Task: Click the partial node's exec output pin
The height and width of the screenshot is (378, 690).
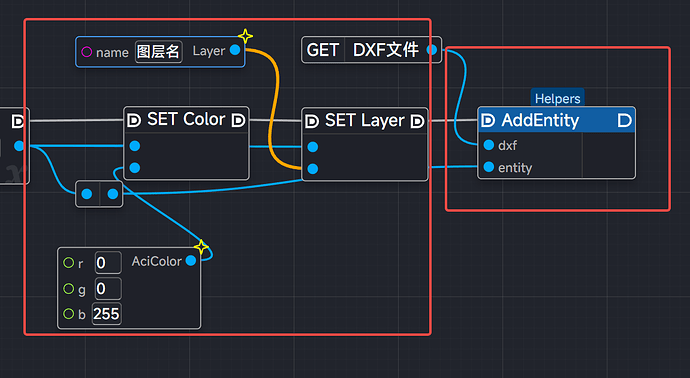Action: [18, 121]
